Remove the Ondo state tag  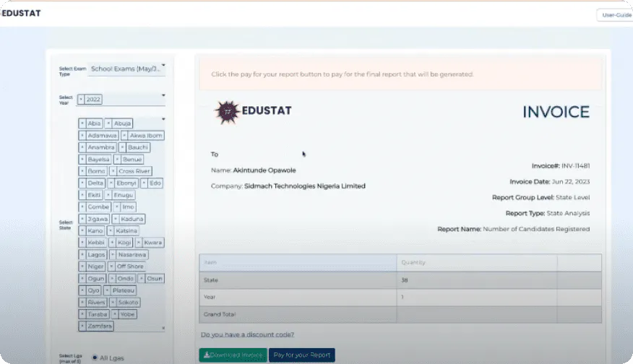(x=112, y=279)
